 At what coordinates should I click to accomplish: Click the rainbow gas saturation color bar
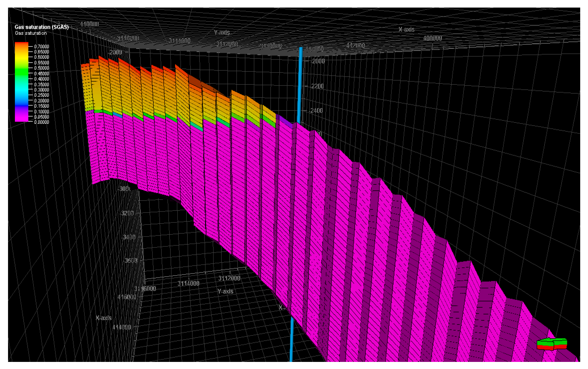[x=22, y=82]
